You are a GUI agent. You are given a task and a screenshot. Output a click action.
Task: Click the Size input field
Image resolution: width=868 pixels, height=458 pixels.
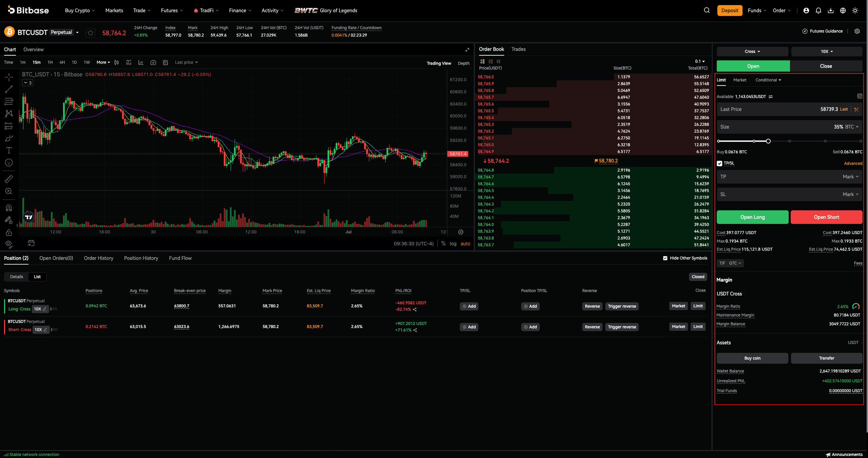click(789, 127)
